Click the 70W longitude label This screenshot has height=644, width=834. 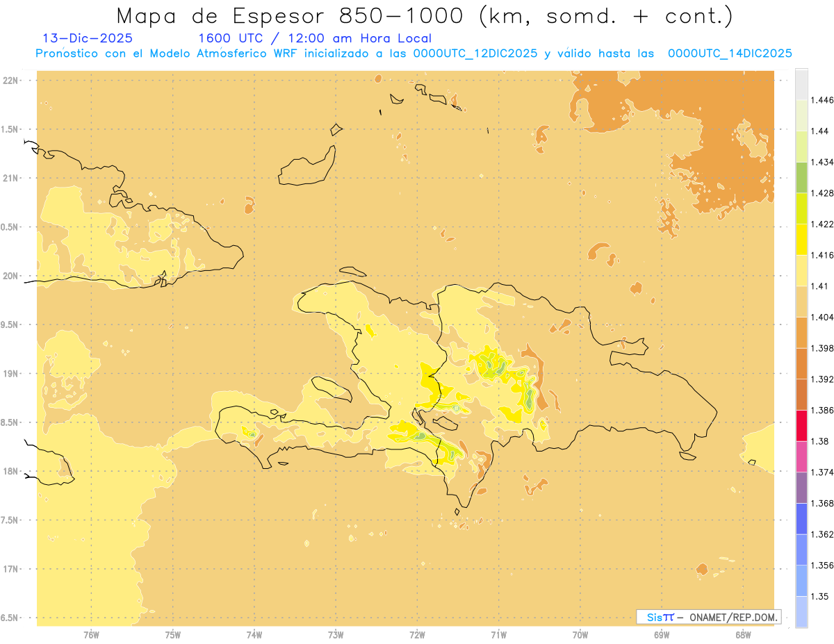coord(580,634)
